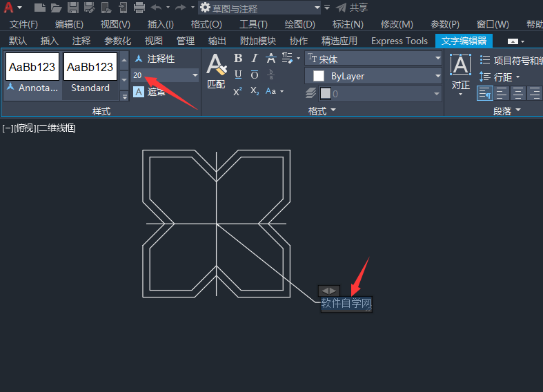
Task: Apply Subscript formatting icon
Action: tap(255, 91)
